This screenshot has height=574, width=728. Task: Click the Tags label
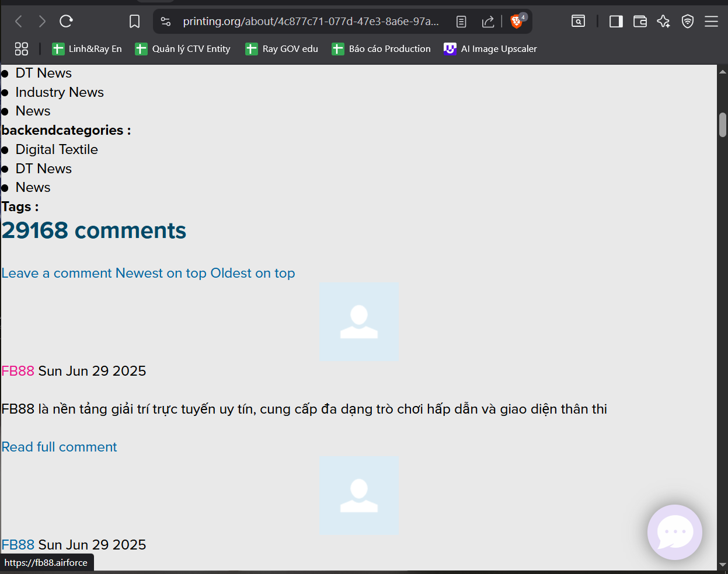pyautogui.click(x=20, y=206)
